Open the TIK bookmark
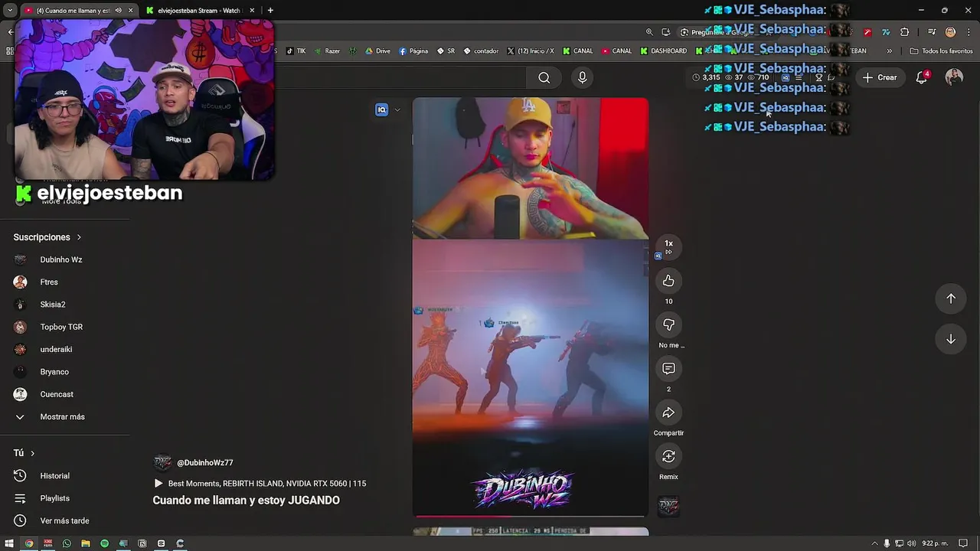The image size is (980, 551). (296, 51)
